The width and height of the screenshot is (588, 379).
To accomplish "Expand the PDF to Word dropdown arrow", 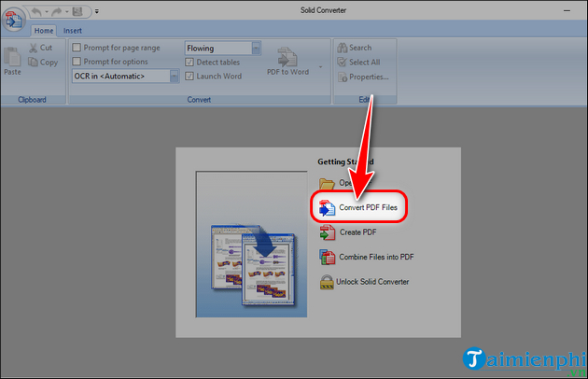I will 321,67.
